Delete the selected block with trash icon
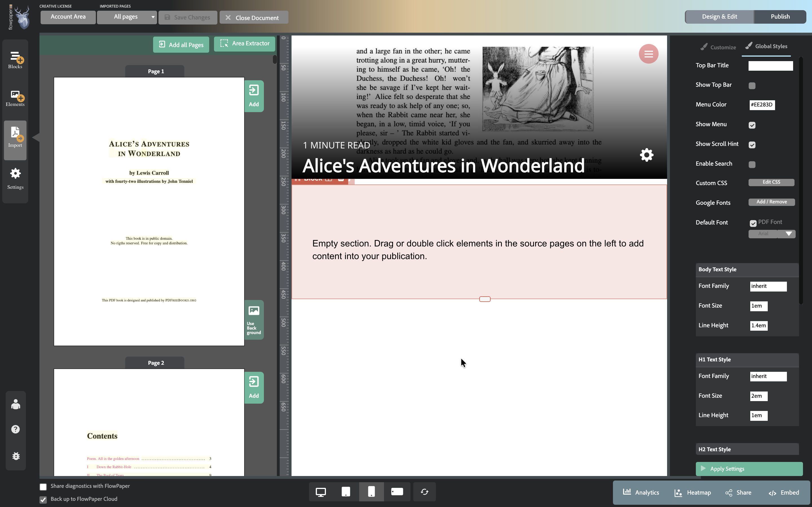Screen dimensions: 812x507 coord(341,179)
